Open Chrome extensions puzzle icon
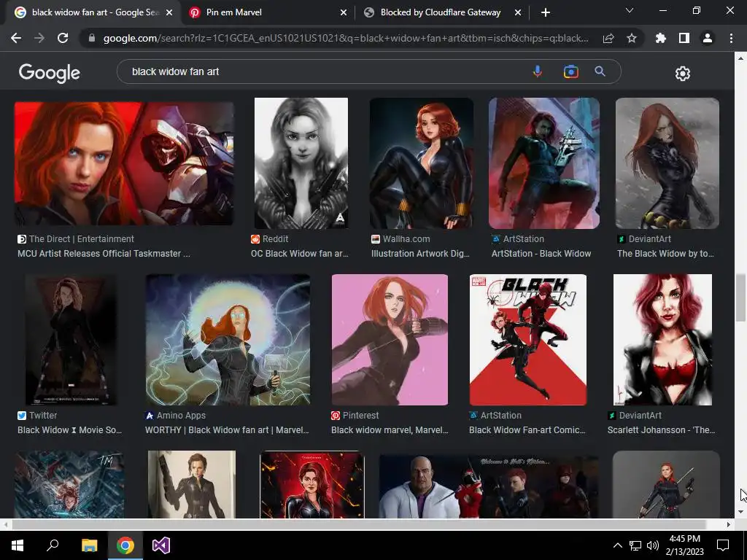Screen dimensions: 747x560 pos(660,38)
